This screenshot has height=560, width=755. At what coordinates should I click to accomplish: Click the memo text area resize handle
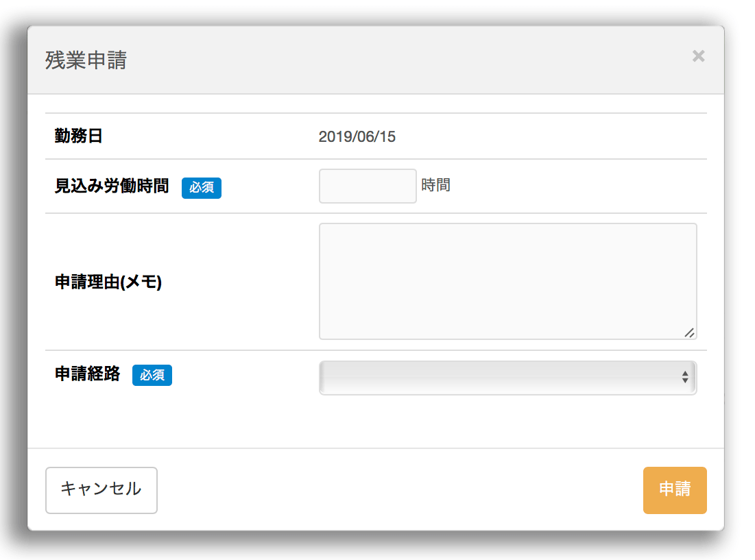coord(689,332)
